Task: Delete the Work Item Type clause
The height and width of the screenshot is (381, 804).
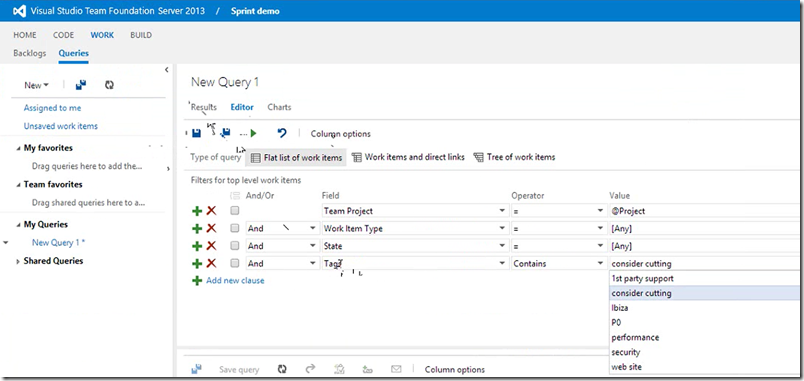Action: [211, 228]
